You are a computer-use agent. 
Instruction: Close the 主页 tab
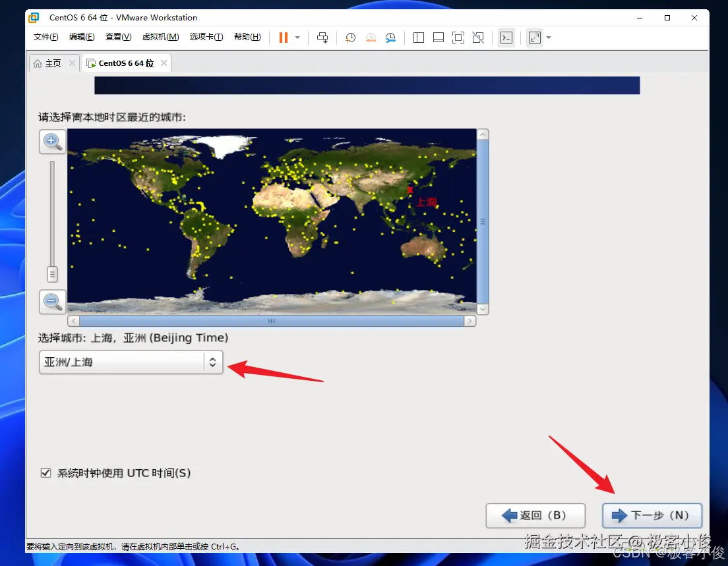72,63
